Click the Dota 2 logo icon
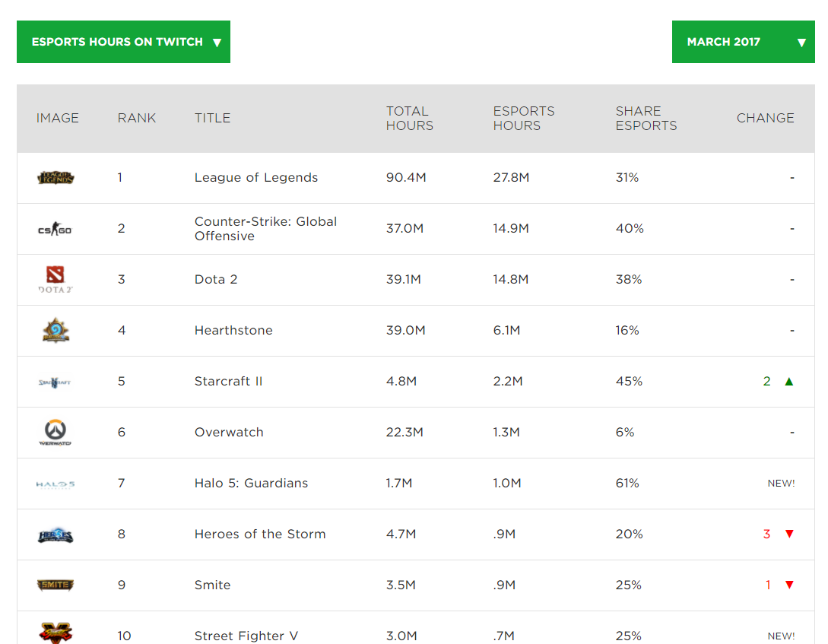 click(x=55, y=279)
